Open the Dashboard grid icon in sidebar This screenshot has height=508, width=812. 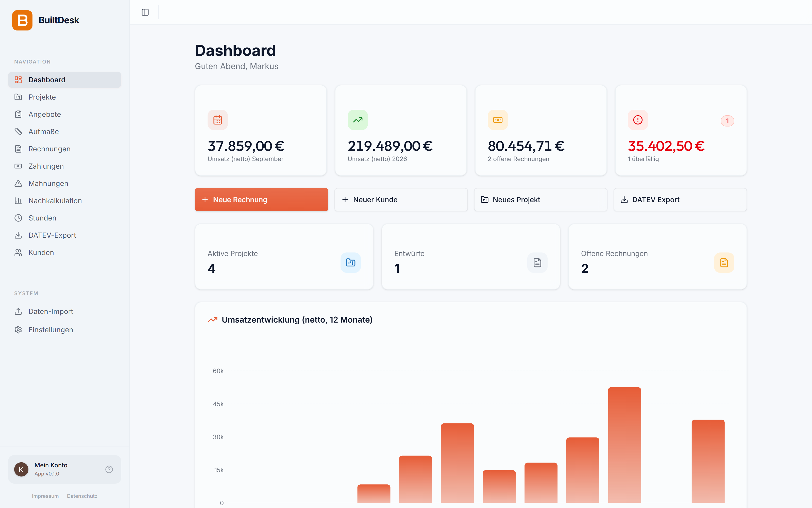18,80
